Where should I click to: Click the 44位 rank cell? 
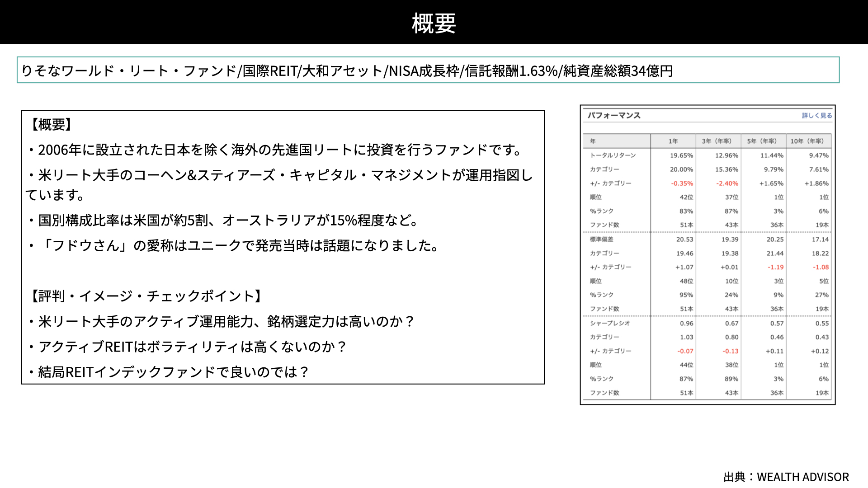click(686, 365)
